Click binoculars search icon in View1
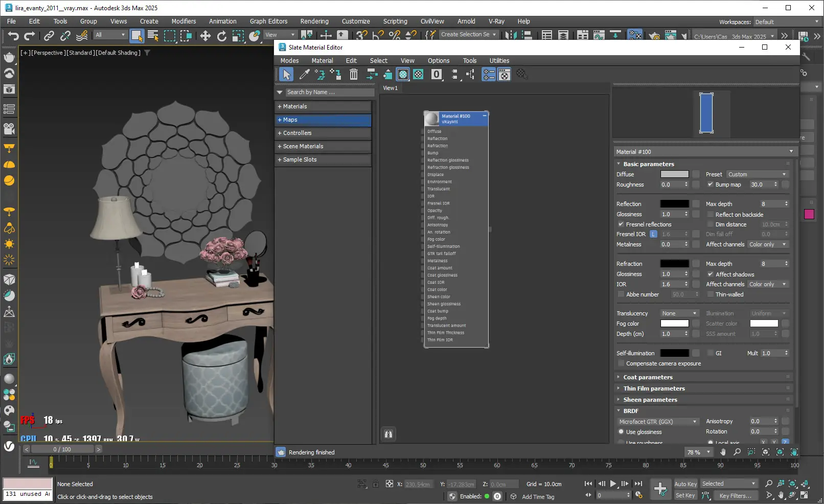This screenshot has height=504, width=824. pyautogui.click(x=388, y=434)
